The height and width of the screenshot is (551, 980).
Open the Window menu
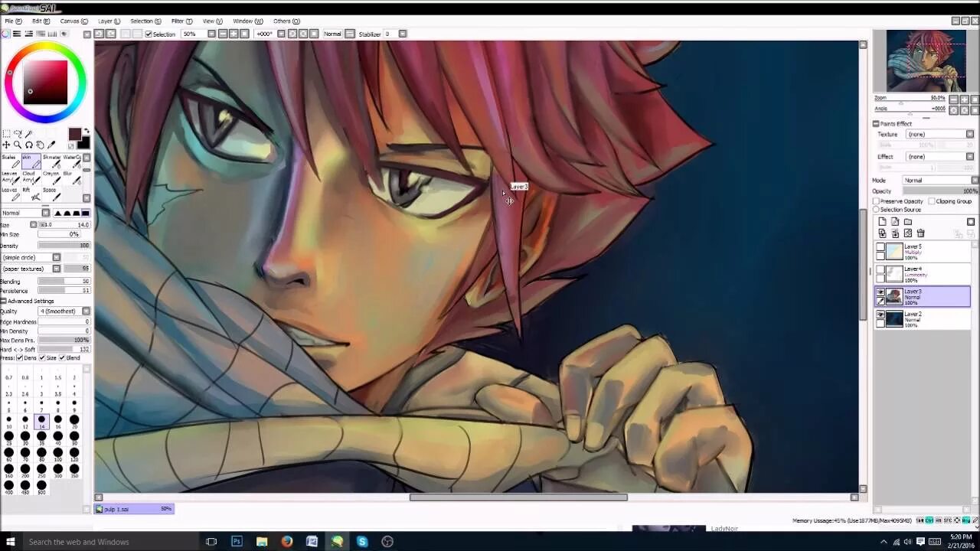(247, 21)
